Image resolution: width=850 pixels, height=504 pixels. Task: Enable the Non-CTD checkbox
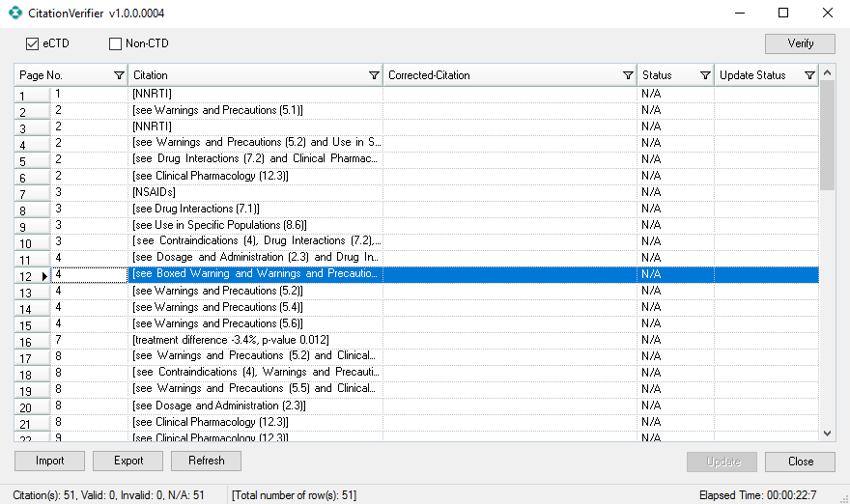(x=115, y=43)
